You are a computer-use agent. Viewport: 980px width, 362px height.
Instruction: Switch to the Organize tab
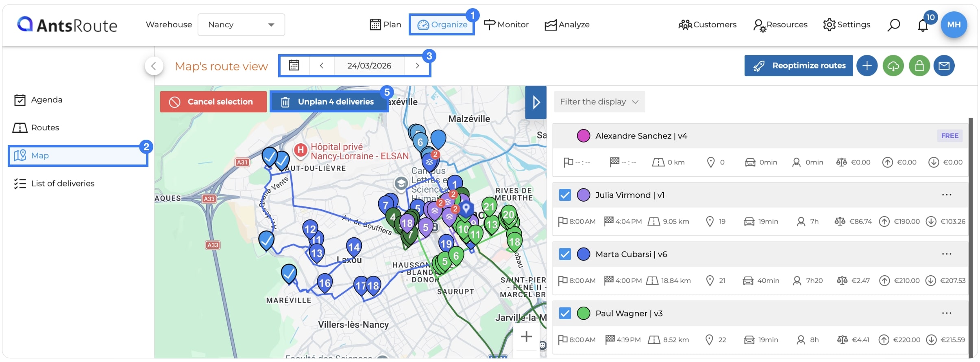[442, 24]
